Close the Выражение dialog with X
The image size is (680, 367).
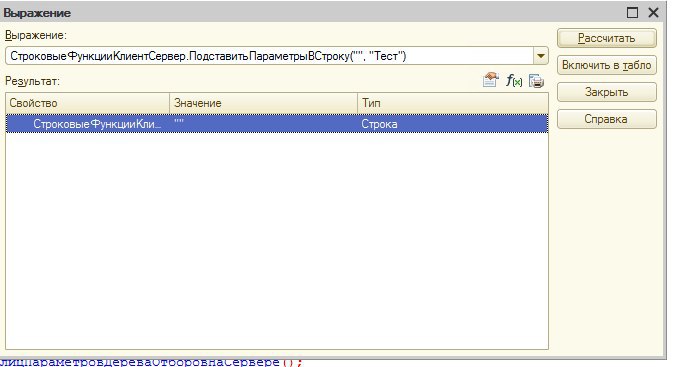click(654, 13)
